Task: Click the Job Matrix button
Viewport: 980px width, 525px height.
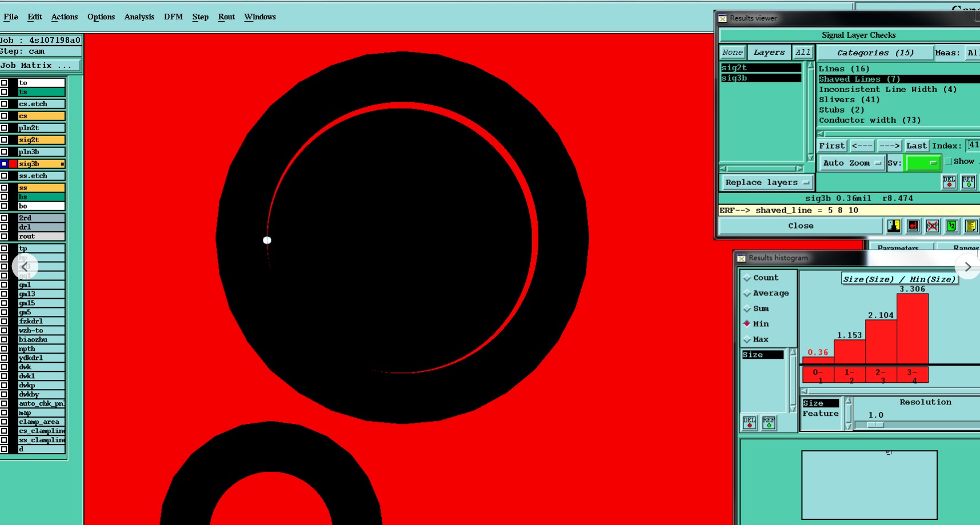Action: click(41, 66)
